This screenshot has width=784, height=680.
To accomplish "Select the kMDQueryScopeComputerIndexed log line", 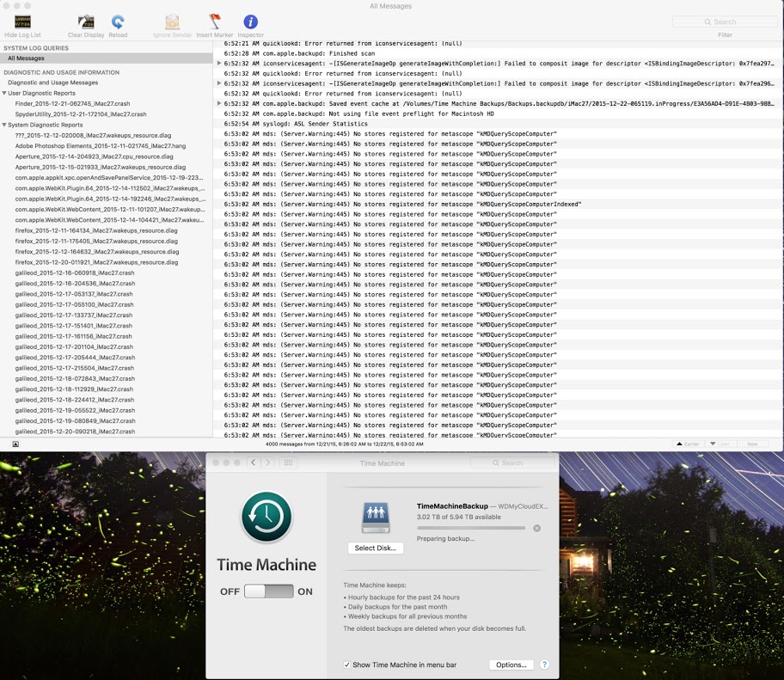I will [x=498, y=204].
